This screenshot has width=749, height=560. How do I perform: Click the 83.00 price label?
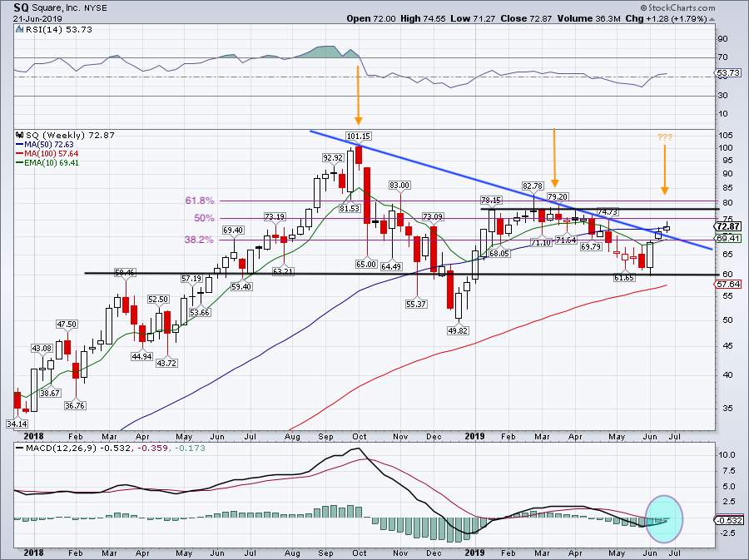click(399, 186)
